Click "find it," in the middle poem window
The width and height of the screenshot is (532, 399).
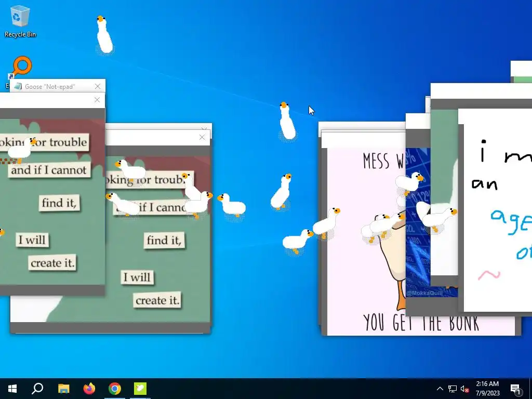click(x=164, y=240)
